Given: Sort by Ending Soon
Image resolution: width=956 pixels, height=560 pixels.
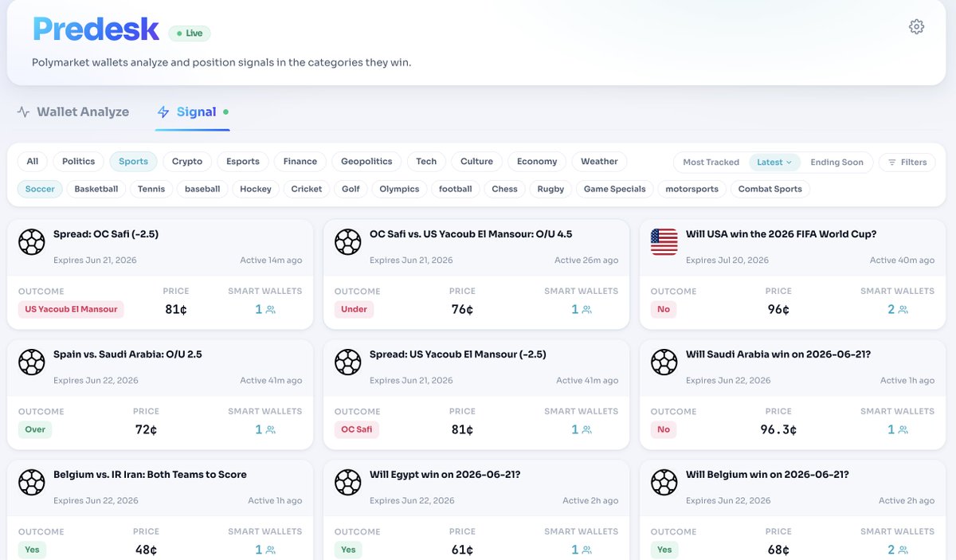Looking at the screenshot, I should pyautogui.click(x=836, y=163).
